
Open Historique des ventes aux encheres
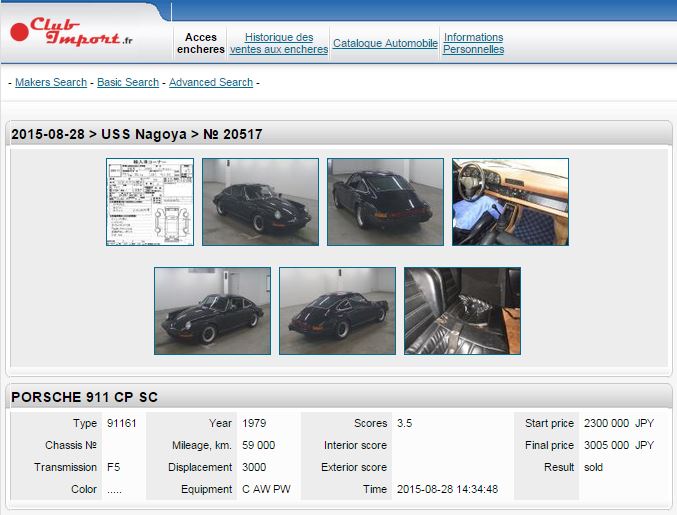coord(279,43)
